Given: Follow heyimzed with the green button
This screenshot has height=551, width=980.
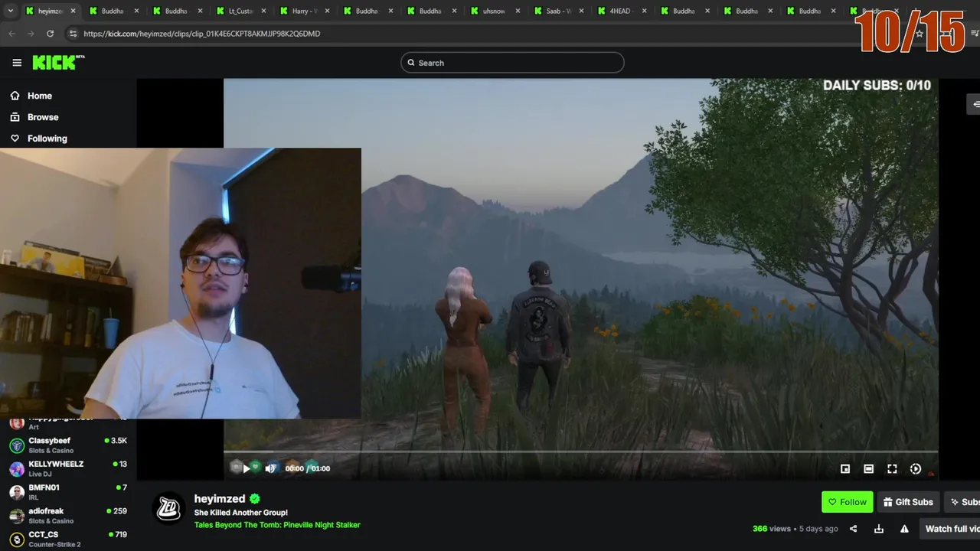Looking at the screenshot, I should [x=847, y=502].
